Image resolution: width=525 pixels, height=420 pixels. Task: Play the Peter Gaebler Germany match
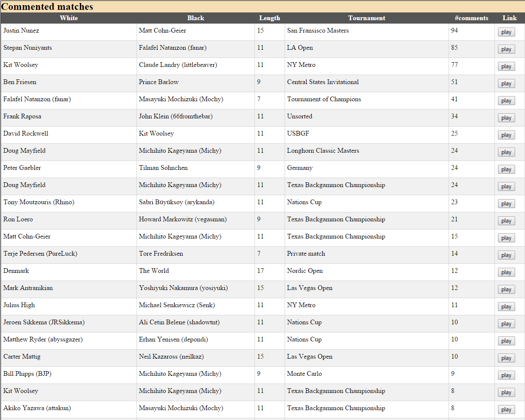pyautogui.click(x=506, y=169)
